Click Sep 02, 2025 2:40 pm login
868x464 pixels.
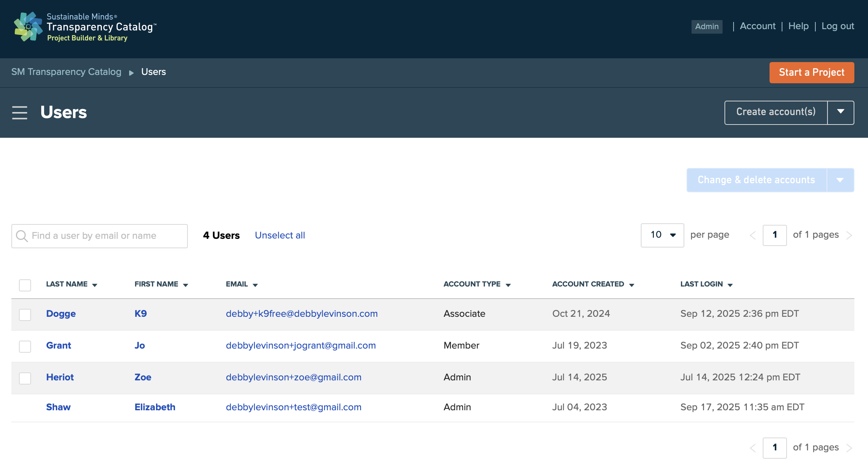[740, 346]
